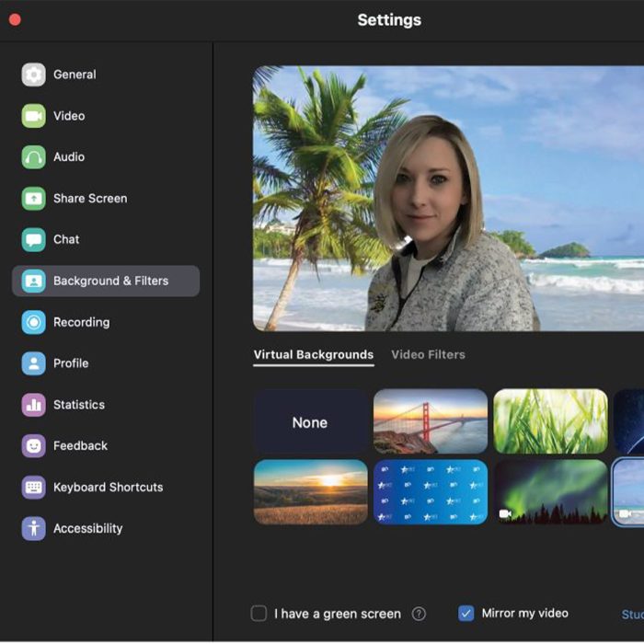Image resolution: width=644 pixels, height=644 pixels.
Task: Open Recording label in sidebar
Action: (x=82, y=322)
